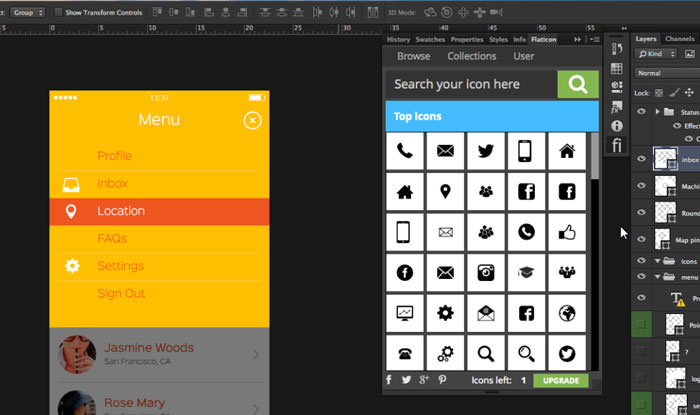Click the 3D rotate mode icon
This screenshot has width=700, height=415.
[430, 12]
